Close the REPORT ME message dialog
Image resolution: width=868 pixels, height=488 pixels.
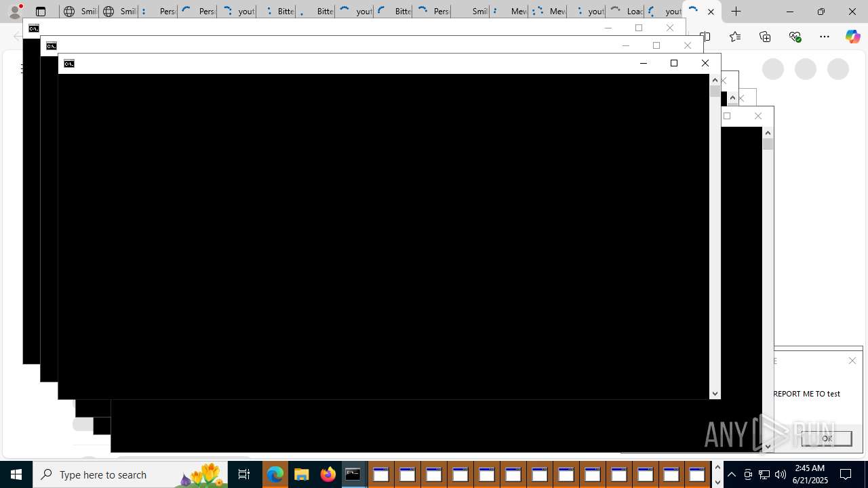[x=852, y=361]
